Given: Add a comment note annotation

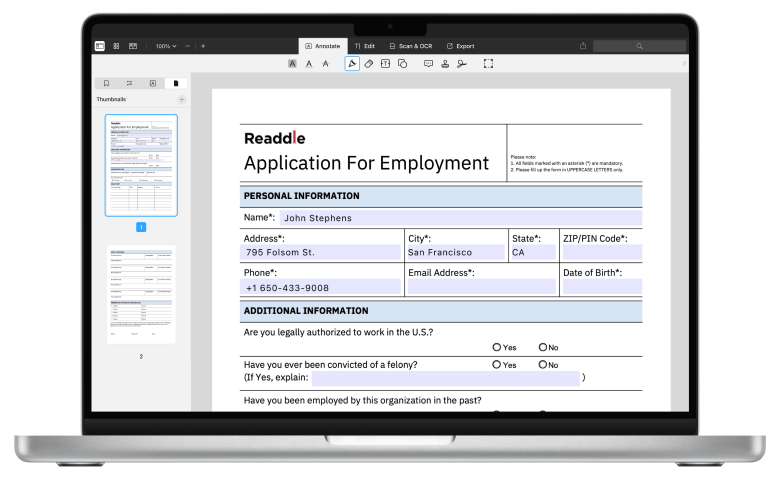Looking at the screenshot, I should [428, 63].
